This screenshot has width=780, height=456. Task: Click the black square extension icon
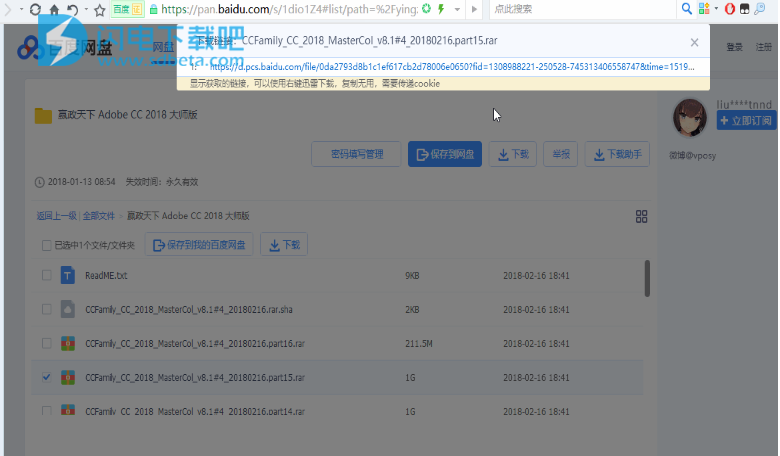745,9
